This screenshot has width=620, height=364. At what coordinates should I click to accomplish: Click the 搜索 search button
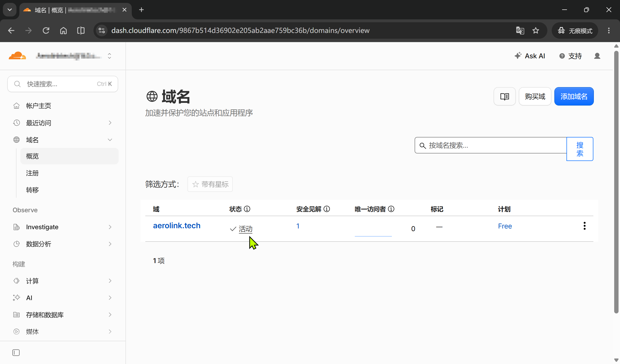[x=580, y=149]
